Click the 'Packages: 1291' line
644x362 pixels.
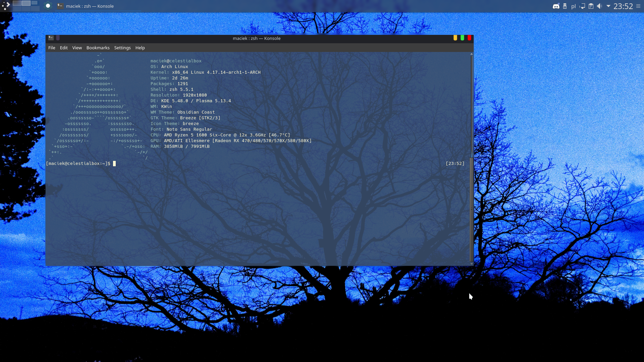[x=169, y=84]
